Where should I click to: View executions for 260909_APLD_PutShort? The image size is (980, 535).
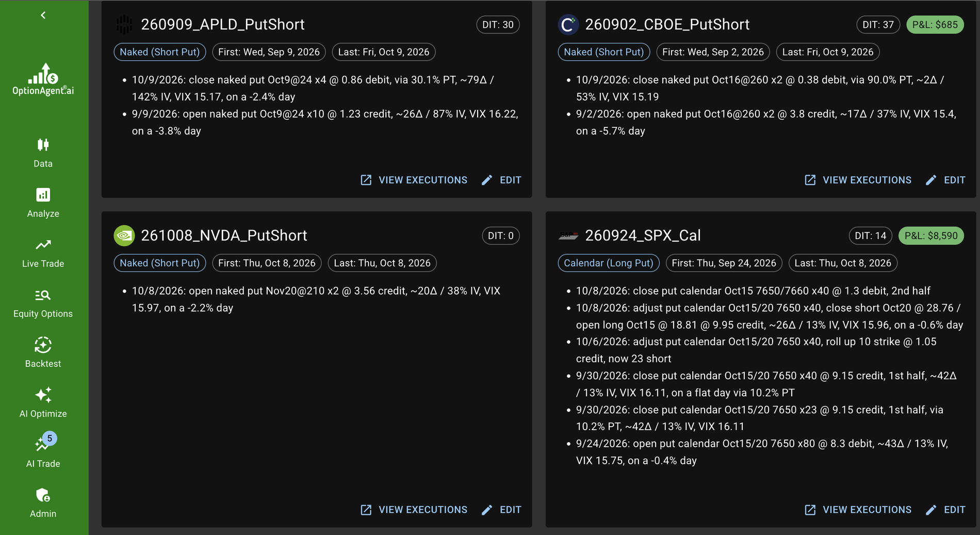(414, 180)
